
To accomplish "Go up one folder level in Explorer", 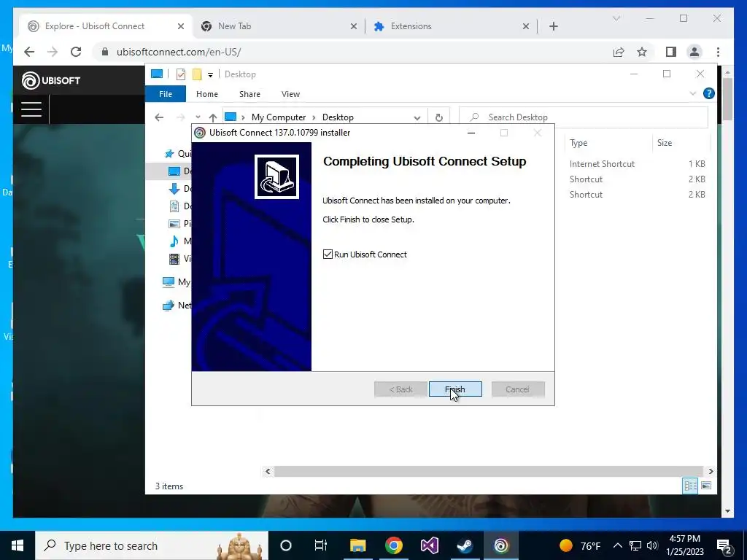I will (x=213, y=117).
